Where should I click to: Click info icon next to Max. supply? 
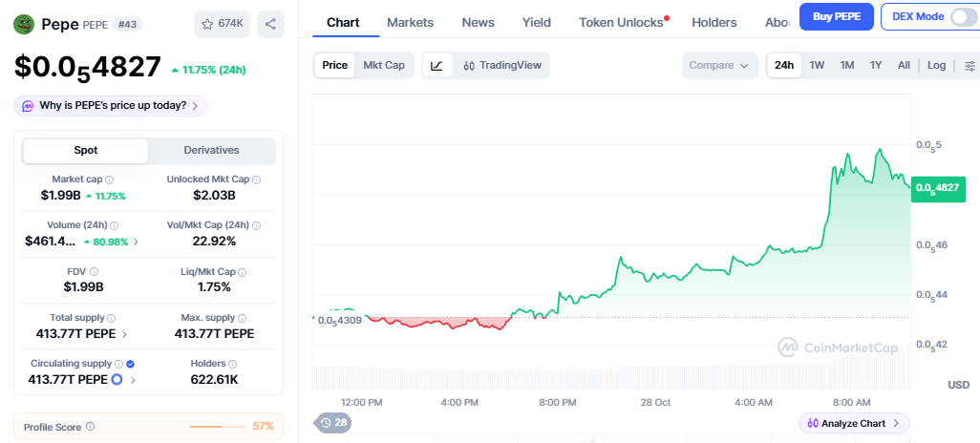[x=242, y=318]
